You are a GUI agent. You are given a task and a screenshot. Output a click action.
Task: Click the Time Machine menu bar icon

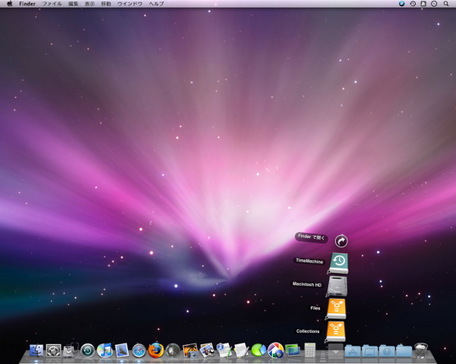(x=413, y=4)
